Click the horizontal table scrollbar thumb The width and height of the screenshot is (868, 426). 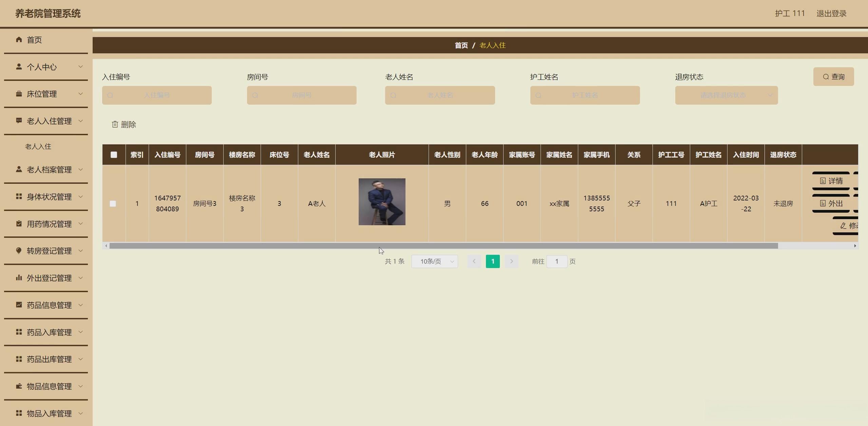pyautogui.click(x=443, y=246)
